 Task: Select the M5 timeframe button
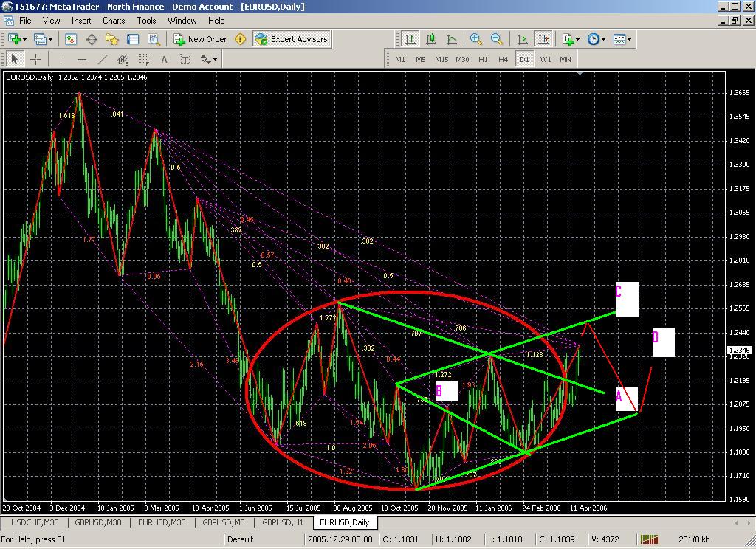[x=420, y=59]
